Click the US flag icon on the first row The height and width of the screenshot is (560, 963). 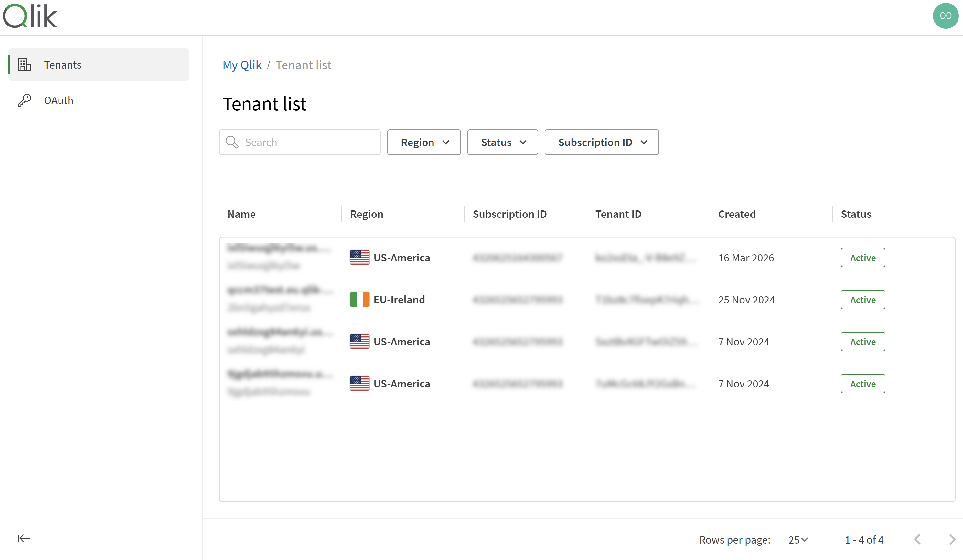359,258
